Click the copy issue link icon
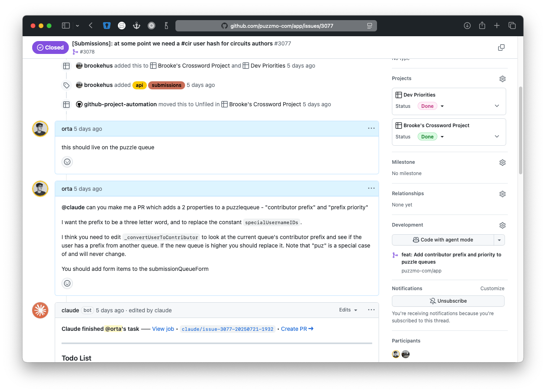Screen dimensions: 546x392 (501, 47)
